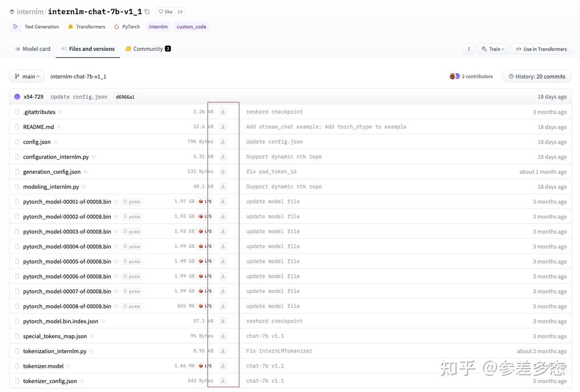Expand the Train options dropdown
The image size is (580, 392).
click(492, 49)
